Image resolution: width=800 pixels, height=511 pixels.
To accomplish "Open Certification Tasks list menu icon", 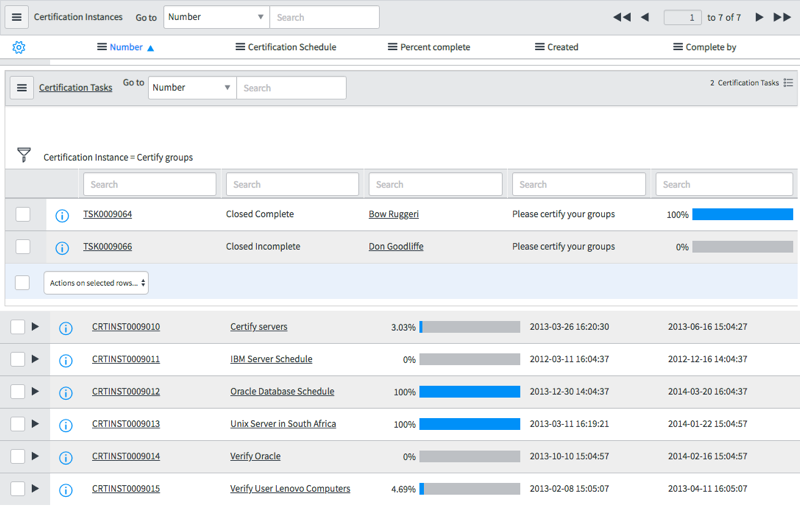I will tap(22, 88).
